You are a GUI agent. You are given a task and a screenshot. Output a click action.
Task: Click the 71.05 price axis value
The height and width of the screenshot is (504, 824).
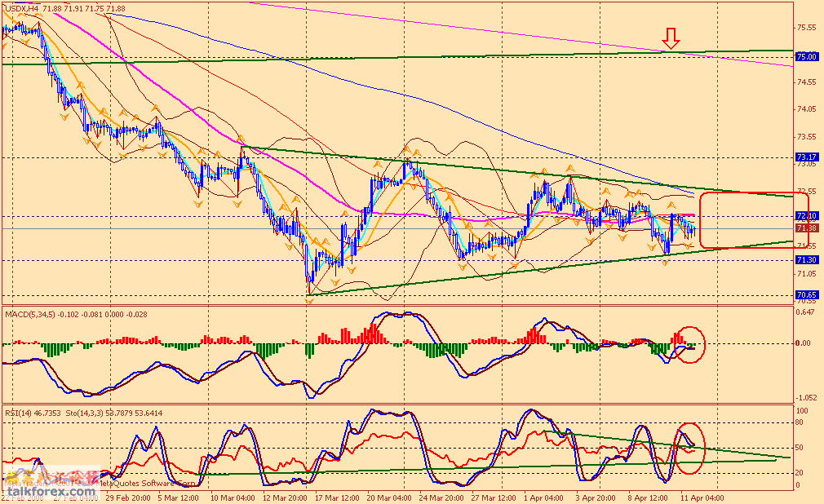coord(806,274)
